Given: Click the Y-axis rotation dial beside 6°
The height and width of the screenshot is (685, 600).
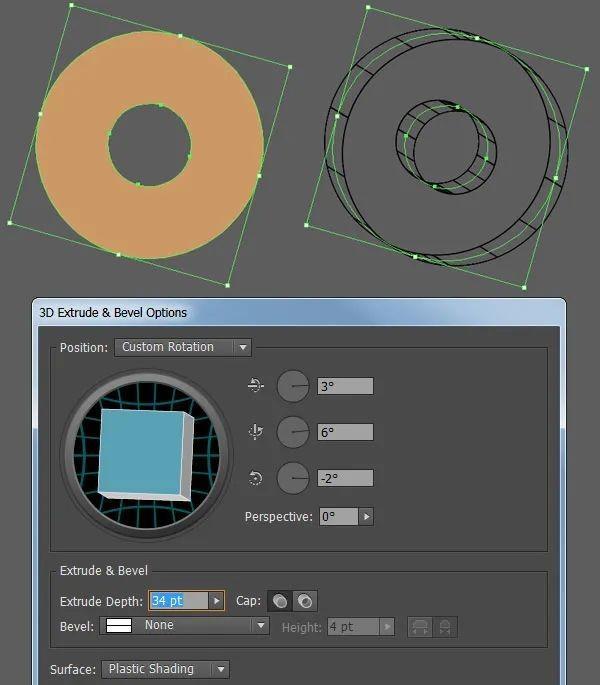Looking at the screenshot, I should pyautogui.click(x=293, y=432).
